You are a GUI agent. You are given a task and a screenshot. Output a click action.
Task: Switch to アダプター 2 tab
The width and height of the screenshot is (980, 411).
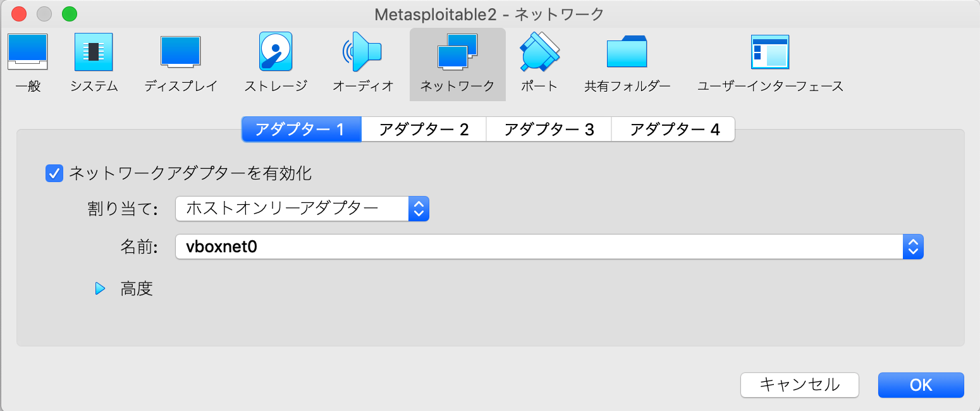pyautogui.click(x=424, y=130)
